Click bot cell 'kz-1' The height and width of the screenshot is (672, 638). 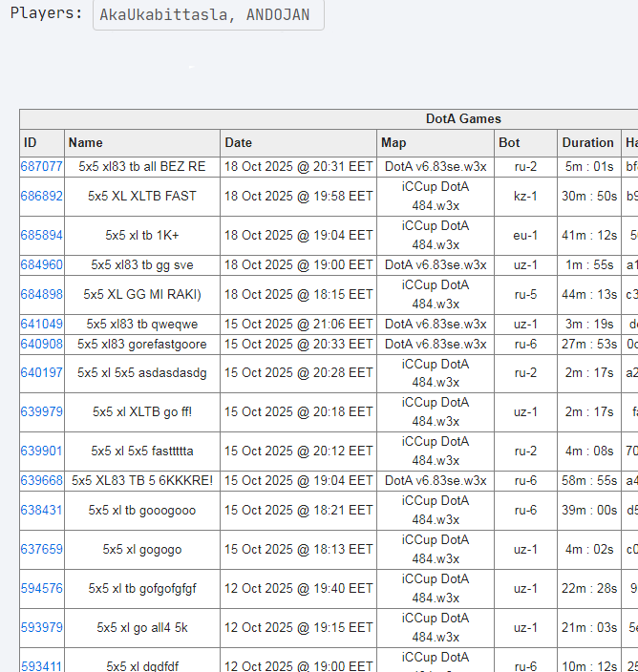(x=525, y=196)
